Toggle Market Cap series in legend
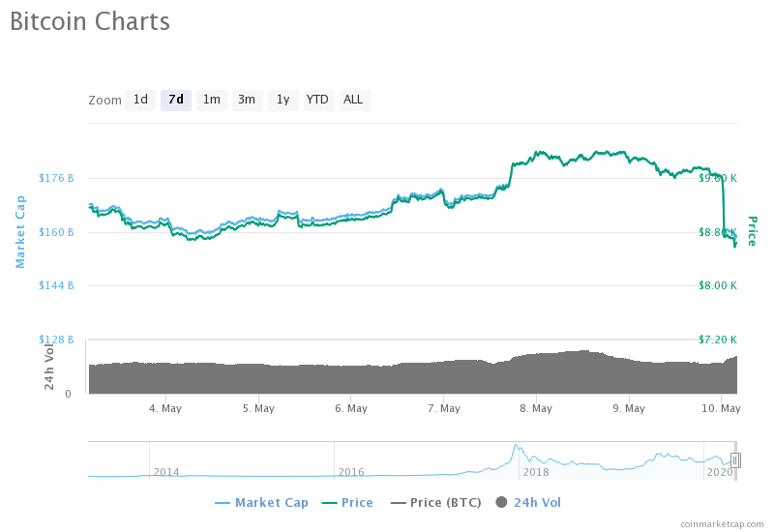The height and width of the screenshot is (532, 774). 261,502
